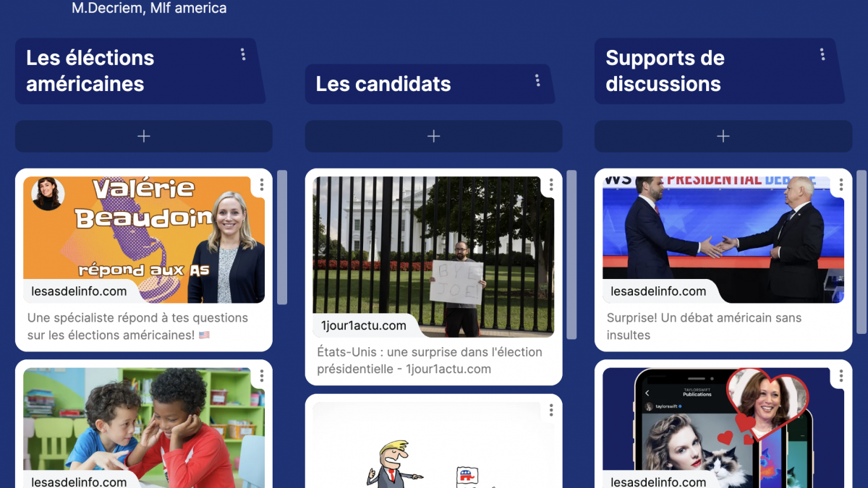868x488 pixels.
Task: Open options menu for Les éléctions américaines column
Action: pos(243,54)
